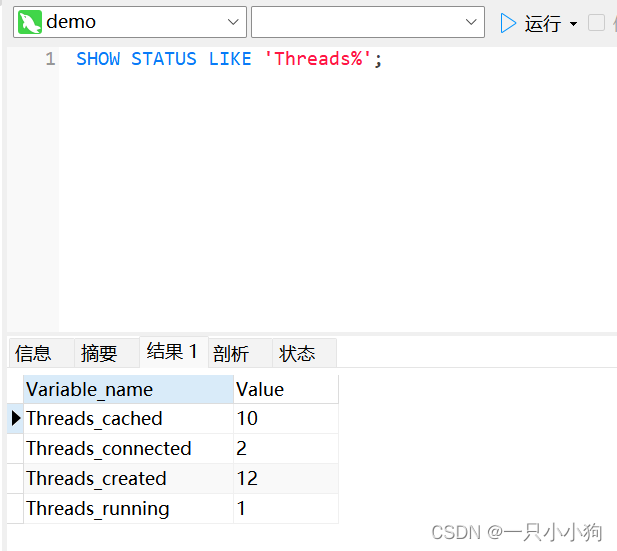
Task: Click the blue run play icon
Action: pyautogui.click(x=508, y=23)
